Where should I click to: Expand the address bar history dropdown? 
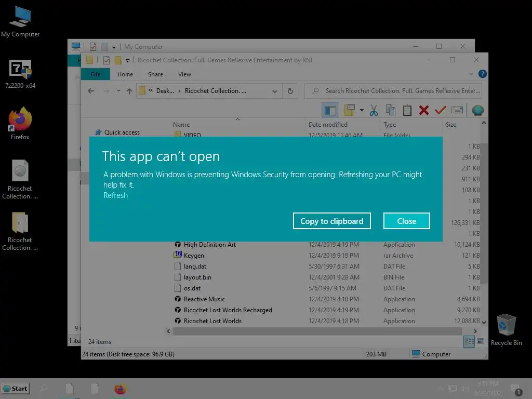[x=274, y=91]
